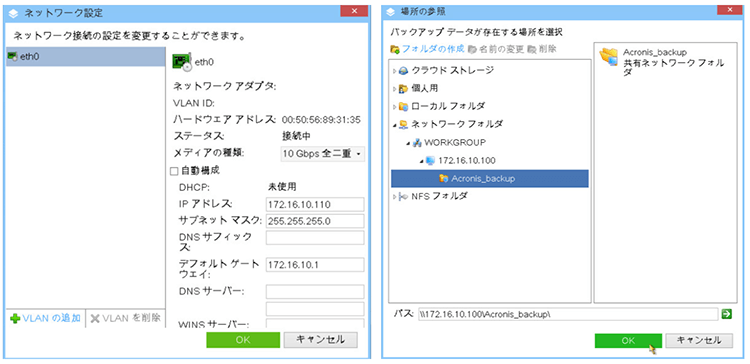Click VLAN の追加 link
This screenshot has height=364, width=750.
click(x=51, y=318)
